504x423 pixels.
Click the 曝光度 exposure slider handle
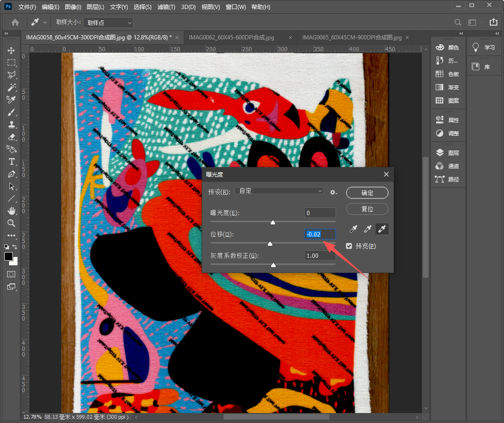pos(273,222)
